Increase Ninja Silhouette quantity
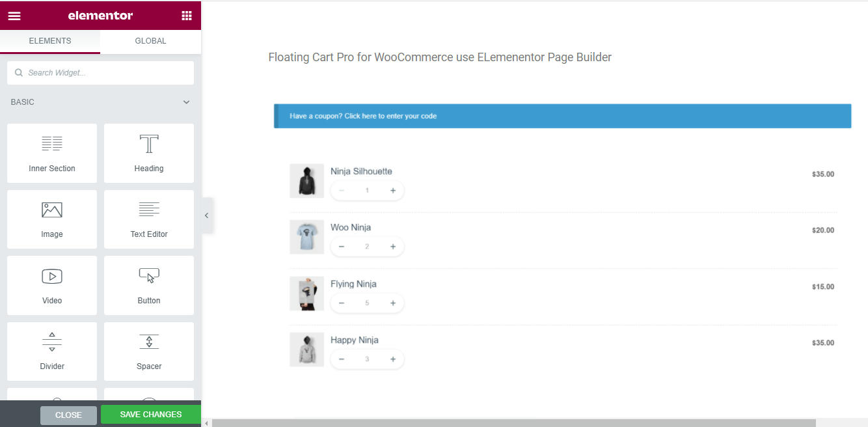 tap(393, 191)
